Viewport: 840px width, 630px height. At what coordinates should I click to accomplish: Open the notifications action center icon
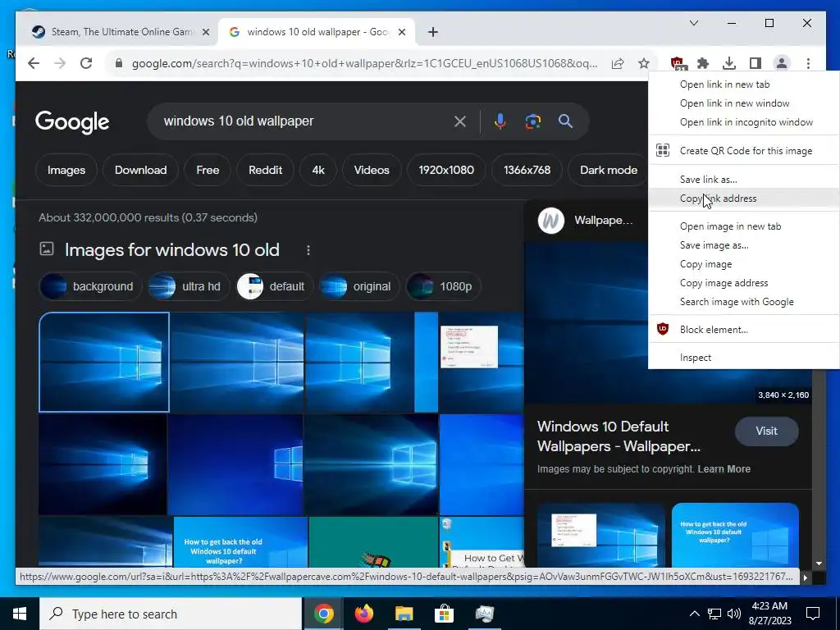[x=813, y=614]
